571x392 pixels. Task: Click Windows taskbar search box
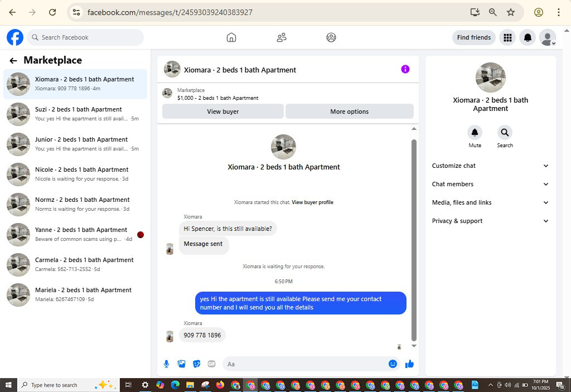pos(68,385)
